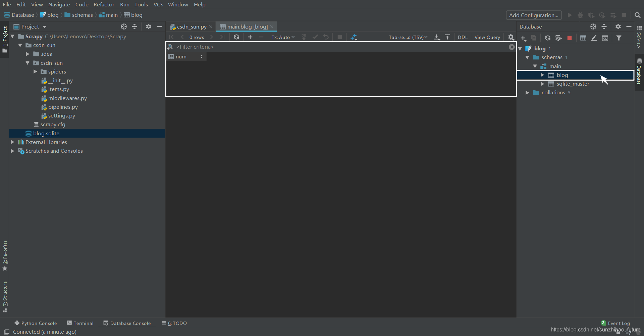Expand External Libraries node
Viewport: 644px width, 336px height.
[x=12, y=142]
